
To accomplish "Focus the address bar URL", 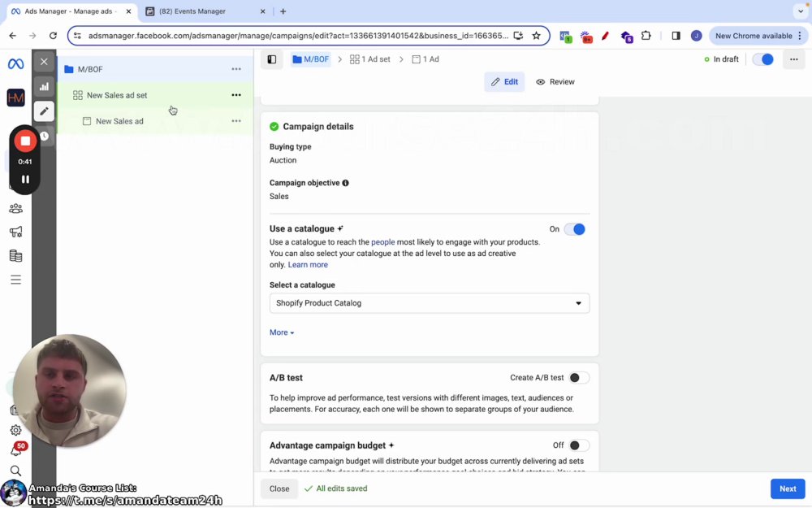I will coord(298,36).
